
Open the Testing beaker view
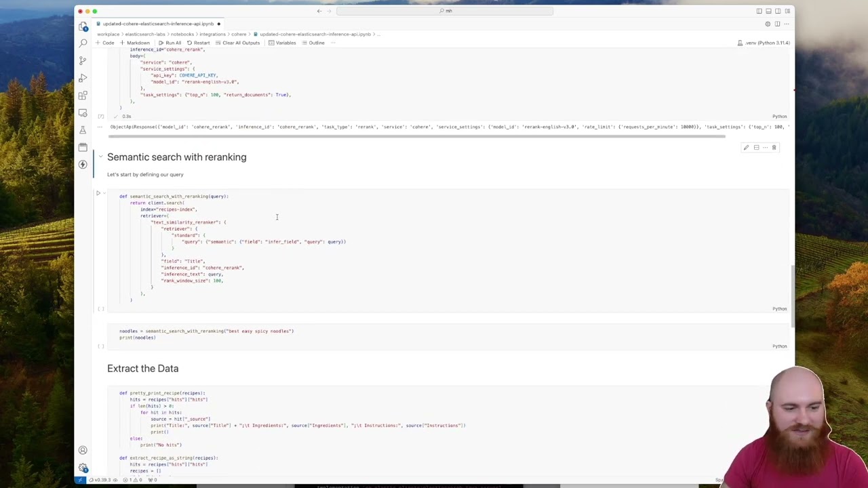(x=83, y=129)
